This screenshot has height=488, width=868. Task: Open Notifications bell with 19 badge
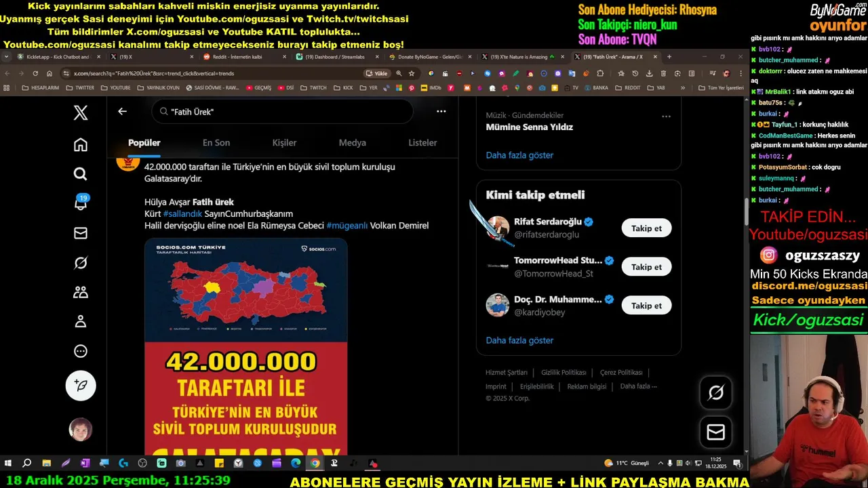[81, 203]
